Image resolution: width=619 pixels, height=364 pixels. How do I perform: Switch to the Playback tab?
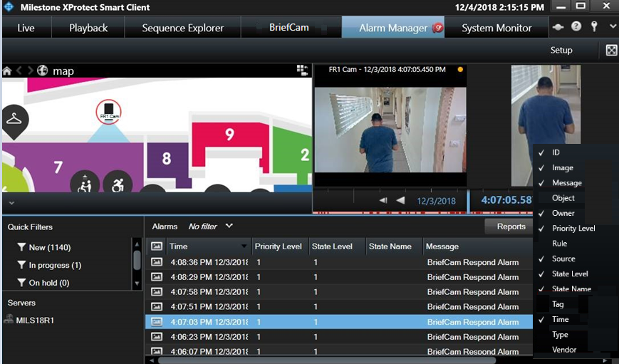pyautogui.click(x=88, y=28)
